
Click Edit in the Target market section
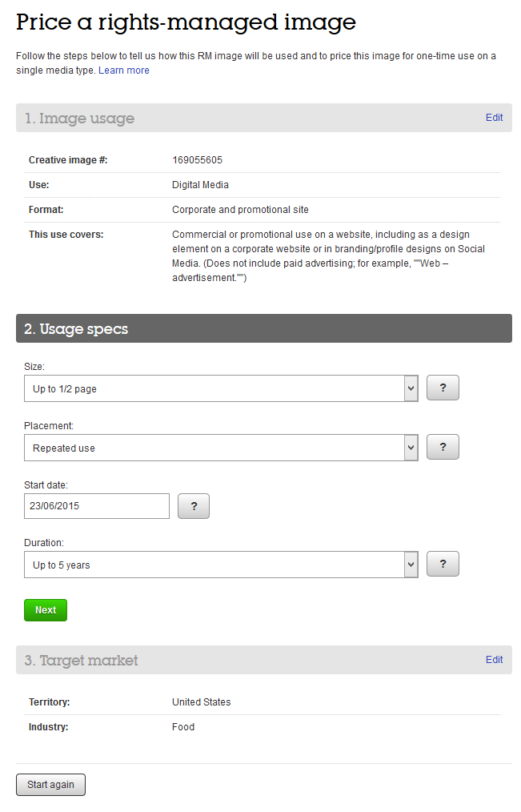pos(494,660)
